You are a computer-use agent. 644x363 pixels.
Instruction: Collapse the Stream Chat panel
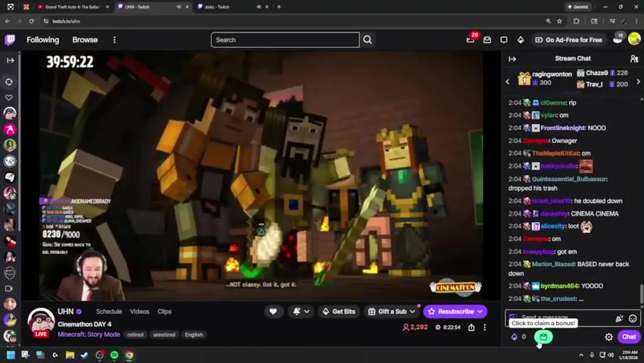coord(512,59)
